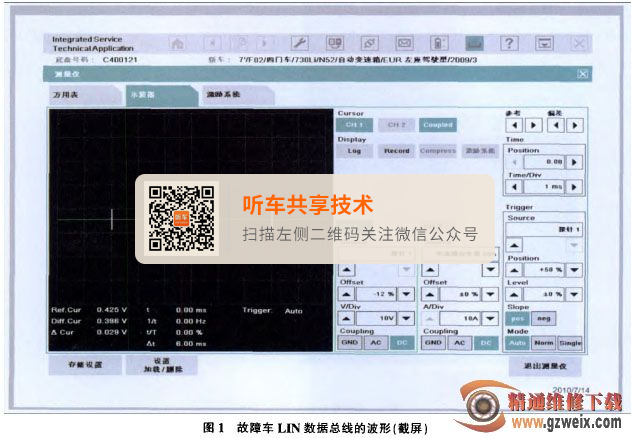Click the exit measurement button at bottom right
This screenshot has width=631, height=438.
[x=545, y=366]
